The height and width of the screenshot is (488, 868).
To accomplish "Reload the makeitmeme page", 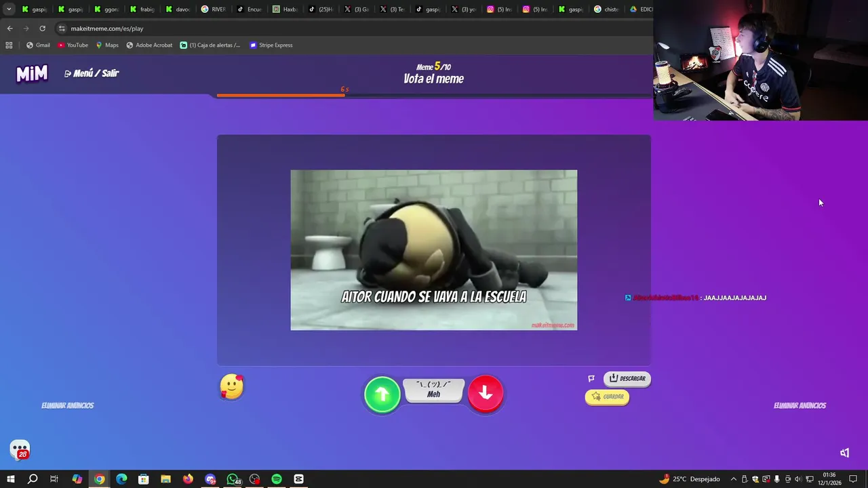I will tap(42, 28).
